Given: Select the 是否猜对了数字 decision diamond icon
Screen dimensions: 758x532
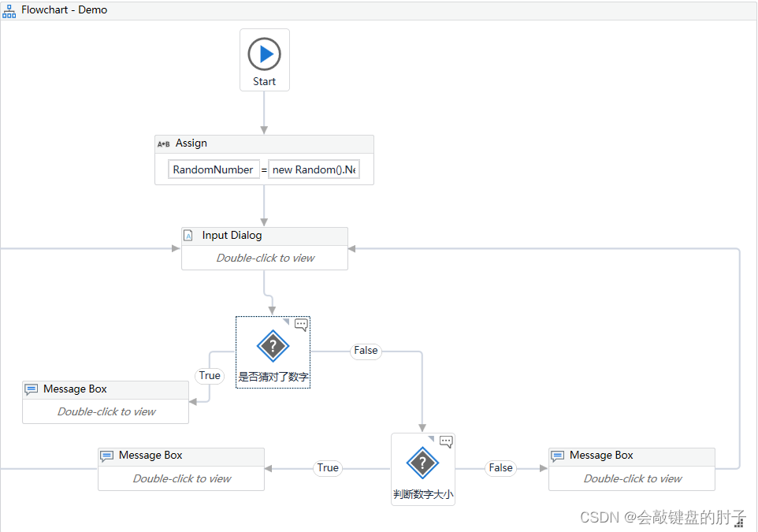Looking at the screenshot, I should 273,347.
